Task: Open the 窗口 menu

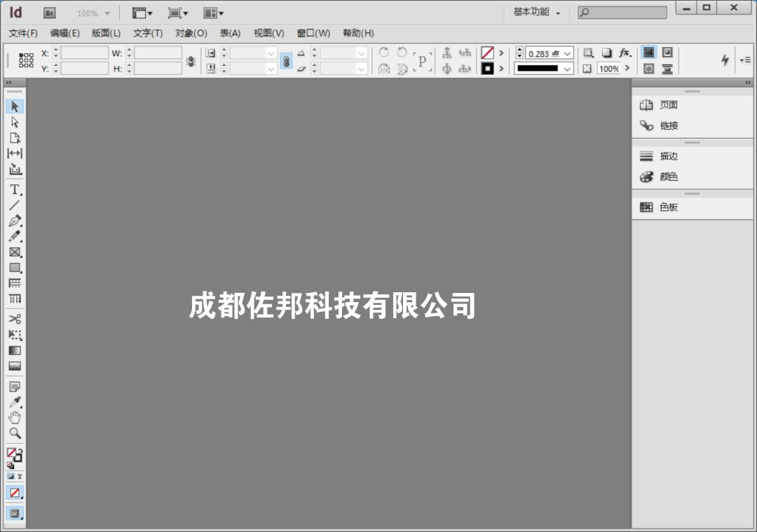Action: pyautogui.click(x=313, y=33)
